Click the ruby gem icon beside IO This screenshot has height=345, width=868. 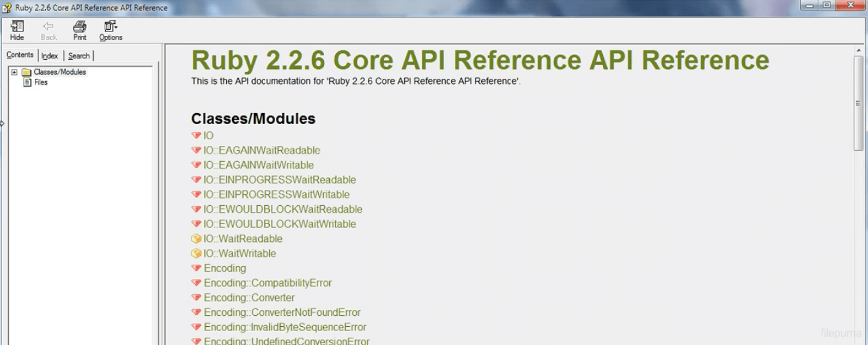click(196, 135)
